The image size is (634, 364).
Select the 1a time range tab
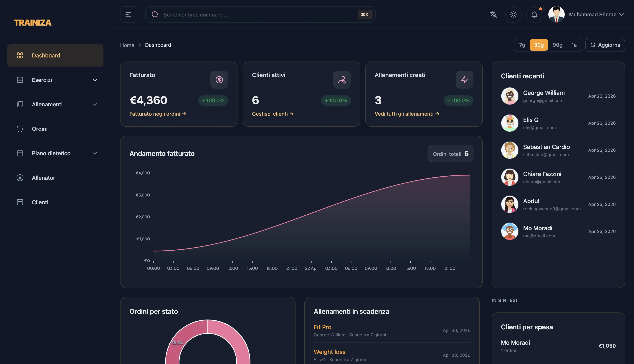(x=574, y=45)
